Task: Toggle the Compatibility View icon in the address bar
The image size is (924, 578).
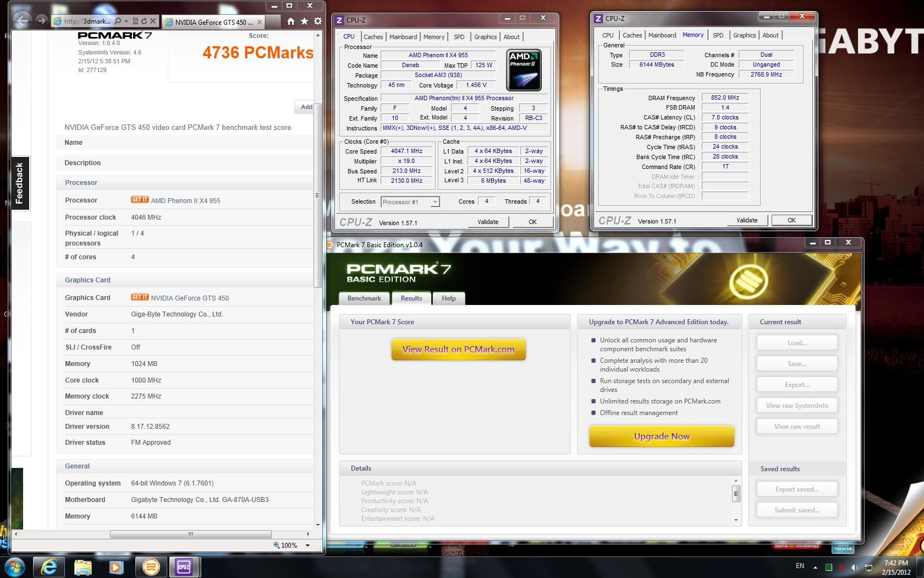Action: pos(135,21)
